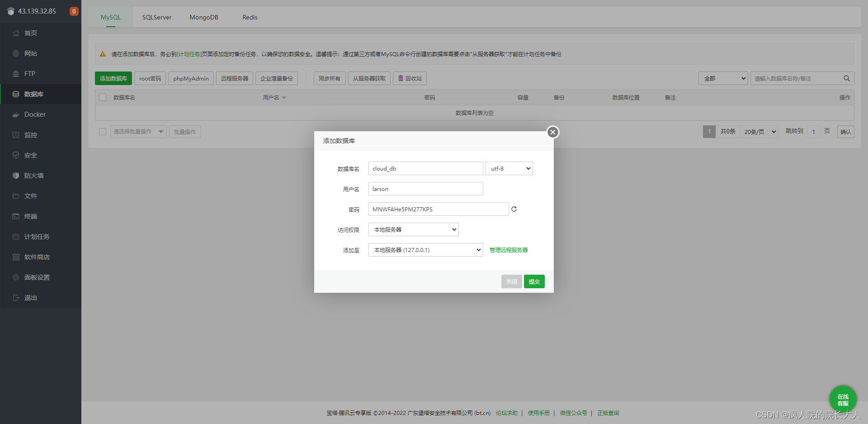Toggle the 用户名 column sort arrow

coord(284,97)
